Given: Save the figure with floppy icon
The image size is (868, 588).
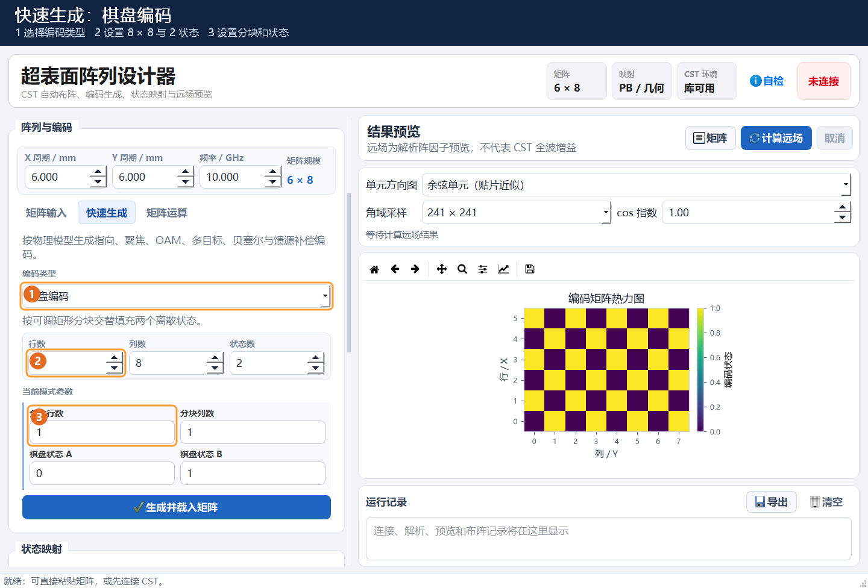Looking at the screenshot, I should 530,269.
